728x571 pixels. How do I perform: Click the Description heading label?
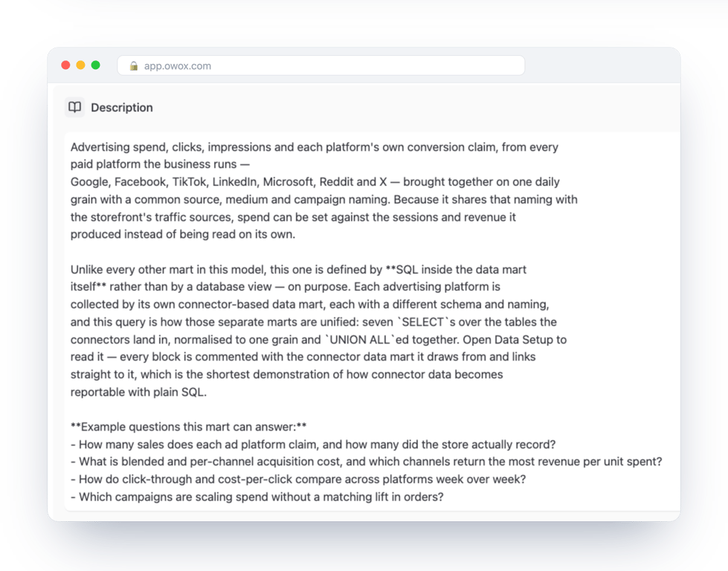click(122, 108)
